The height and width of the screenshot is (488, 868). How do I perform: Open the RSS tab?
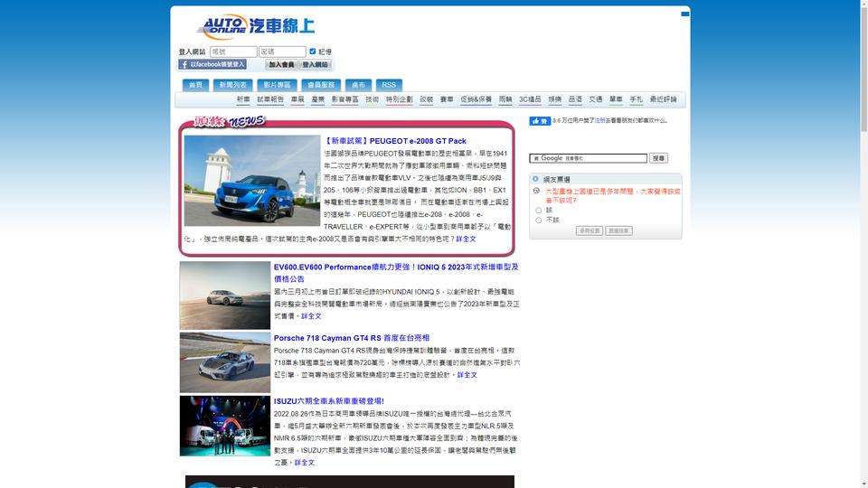pyautogui.click(x=389, y=85)
